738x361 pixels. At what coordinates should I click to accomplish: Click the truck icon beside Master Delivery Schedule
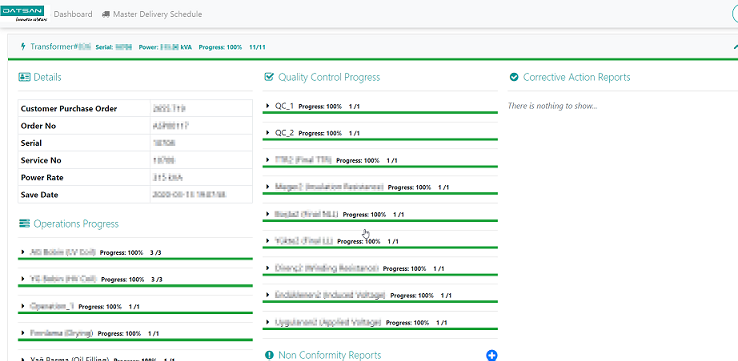[106, 15]
